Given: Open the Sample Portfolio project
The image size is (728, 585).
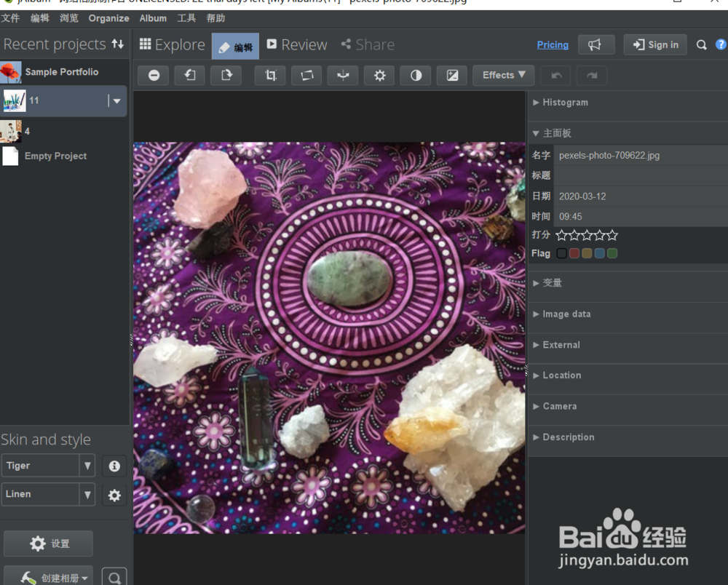Looking at the screenshot, I should 63,72.
